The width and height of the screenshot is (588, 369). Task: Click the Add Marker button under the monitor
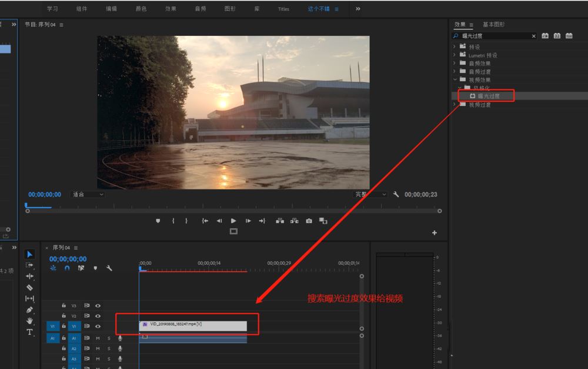tap(158, 221)
